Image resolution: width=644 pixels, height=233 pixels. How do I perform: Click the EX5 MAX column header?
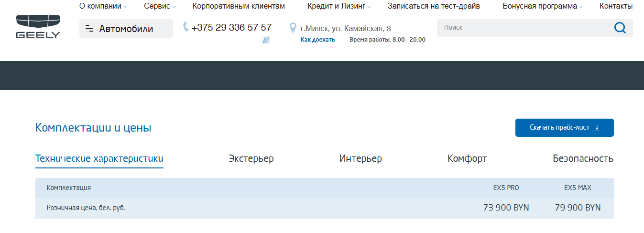point(578,188)
